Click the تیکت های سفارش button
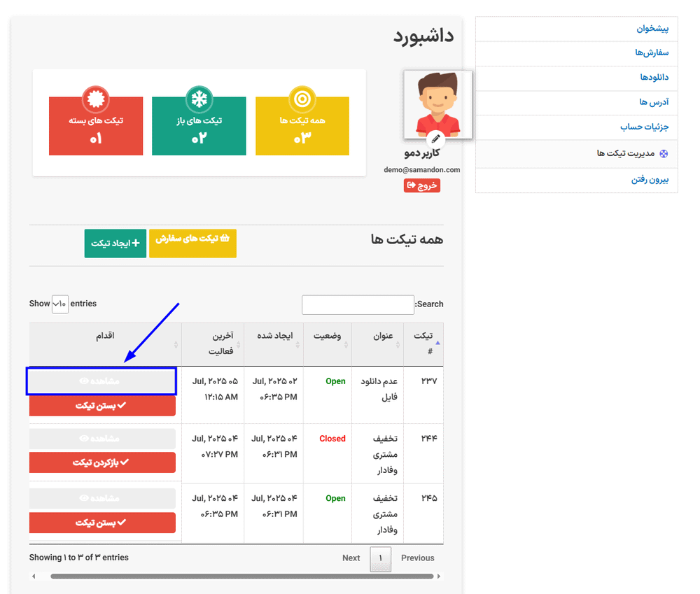Screen dimensions: 700x594 pyautogui.click(x=192, y=243)
